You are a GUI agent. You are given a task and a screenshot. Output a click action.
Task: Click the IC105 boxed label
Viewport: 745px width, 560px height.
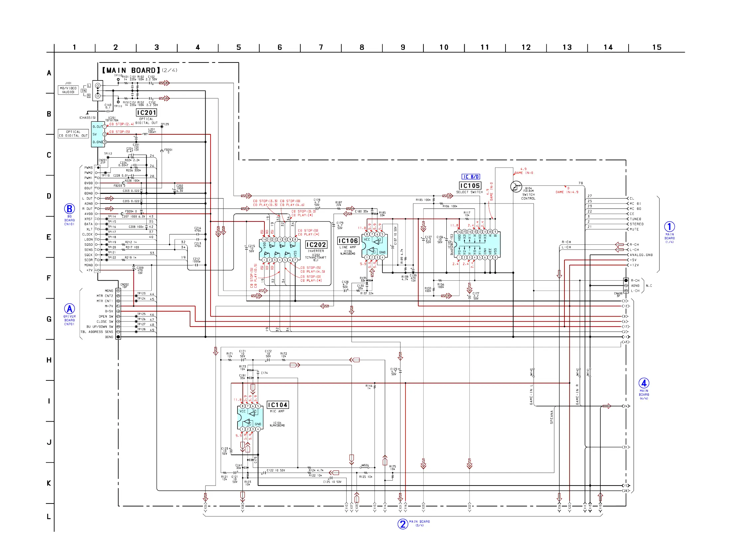[470, 186]
